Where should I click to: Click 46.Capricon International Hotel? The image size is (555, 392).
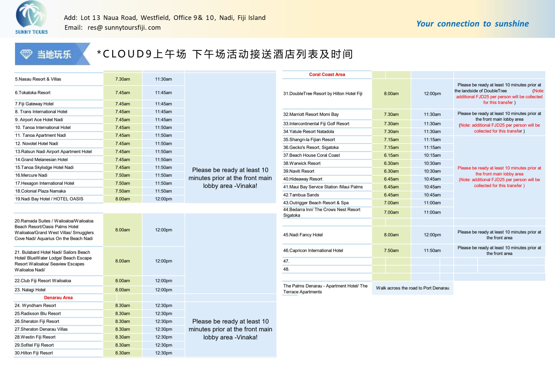pyautogui.click(x=313, y=250)
